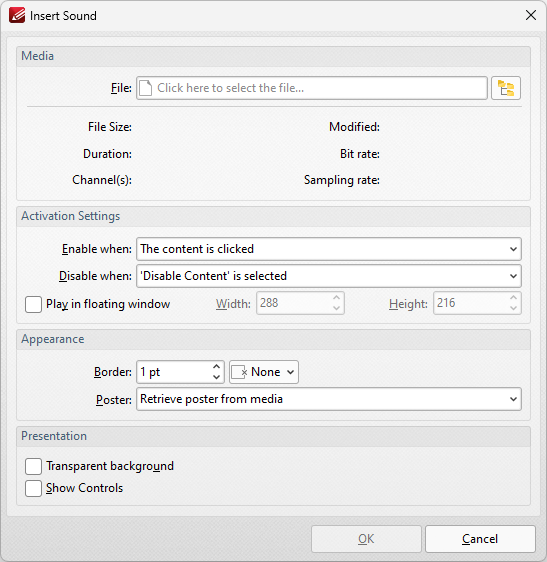Decrease border width with down arrow
The height and width of the screenshot is (562, 547).
[x=216, y=377]
